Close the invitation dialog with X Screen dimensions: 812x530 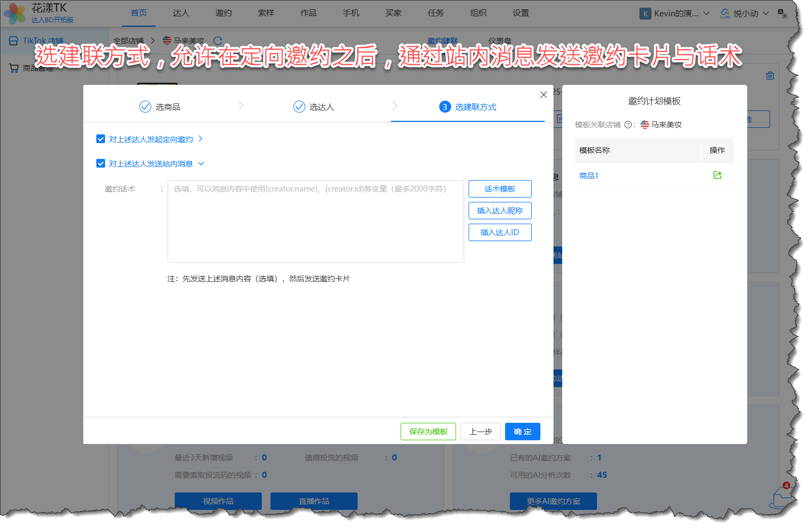tap(543, 95)
